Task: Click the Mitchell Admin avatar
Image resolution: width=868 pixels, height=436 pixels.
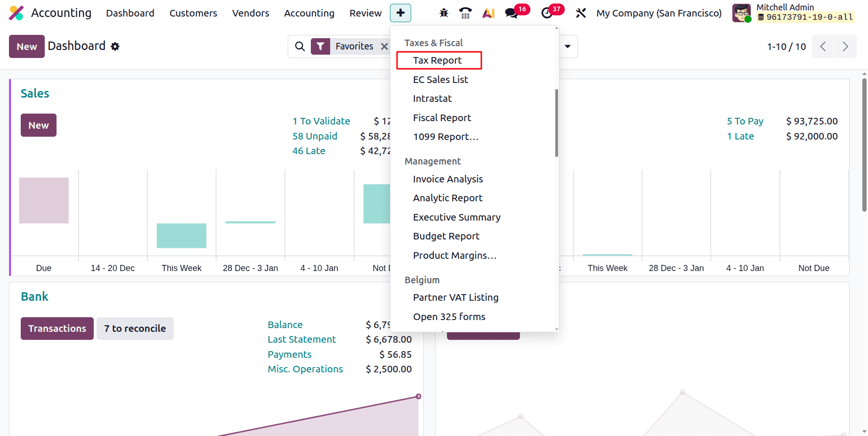Action: click(x=741, y=13)
